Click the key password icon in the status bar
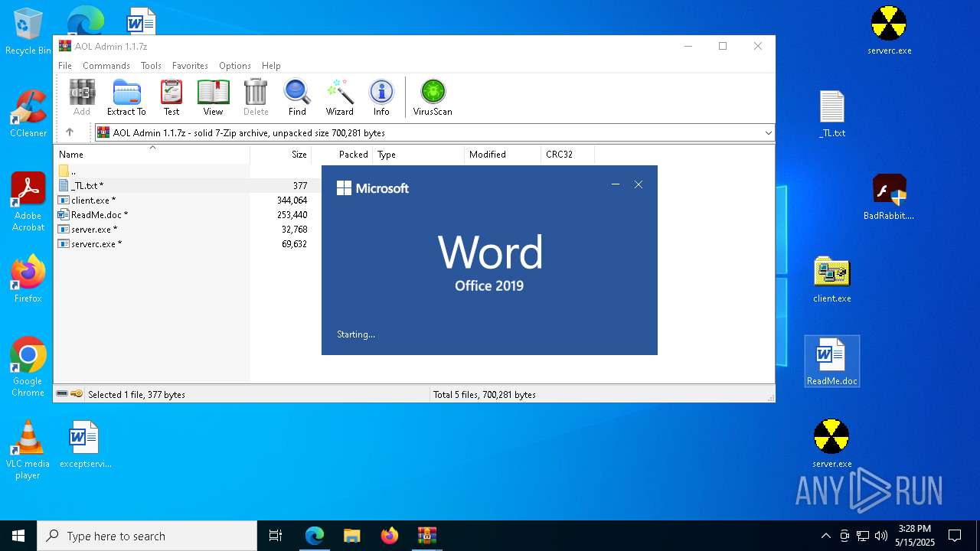 click(77, 394)
